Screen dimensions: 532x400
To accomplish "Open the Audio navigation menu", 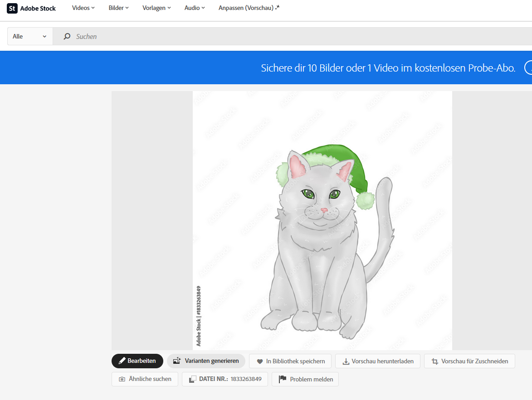I will [195, 8].
